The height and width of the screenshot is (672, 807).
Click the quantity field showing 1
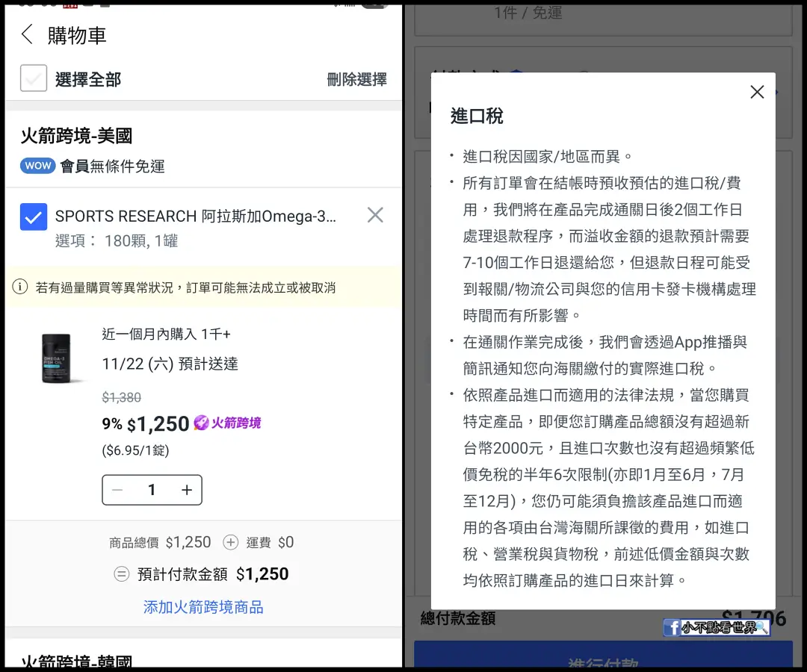point(152,490)
